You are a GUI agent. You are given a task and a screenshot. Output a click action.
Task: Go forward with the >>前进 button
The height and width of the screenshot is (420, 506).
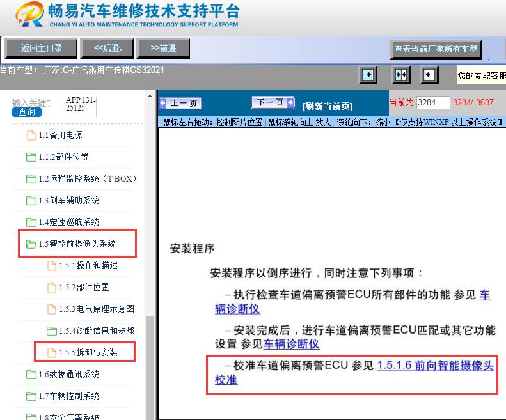pos(163,49)
